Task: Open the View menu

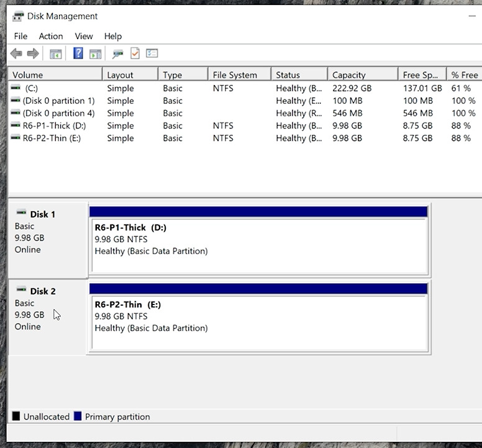Action: [84, 36]
